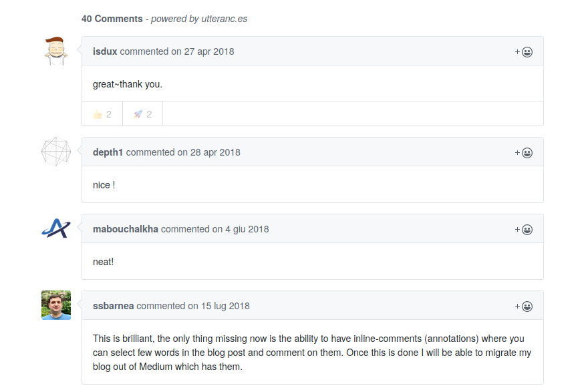The height and width of the screenshot is (392, 584).
Task: Open depth1 username link
Action: [108, 152]
